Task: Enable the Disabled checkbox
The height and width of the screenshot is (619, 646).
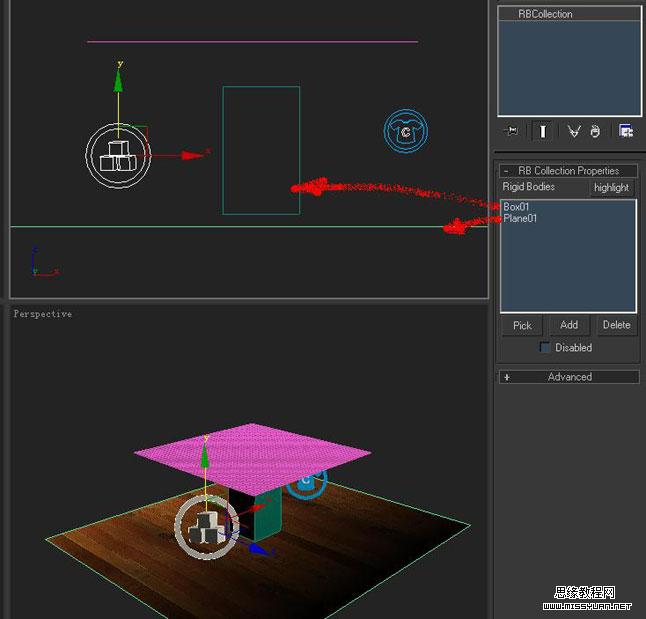Action: point(545,348)
